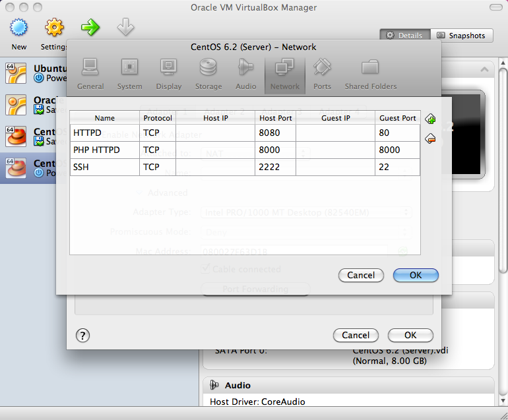Switch to Details view button

[x=405, y=36]
